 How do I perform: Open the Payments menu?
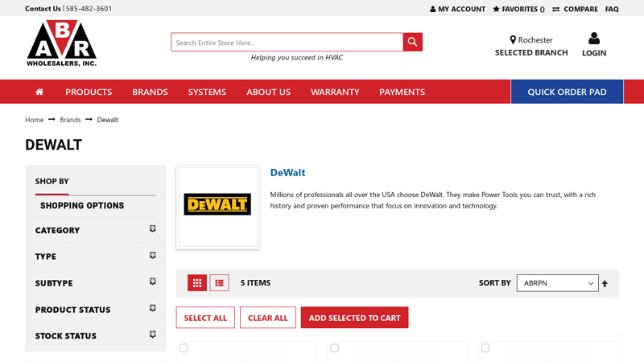(402, 92)
